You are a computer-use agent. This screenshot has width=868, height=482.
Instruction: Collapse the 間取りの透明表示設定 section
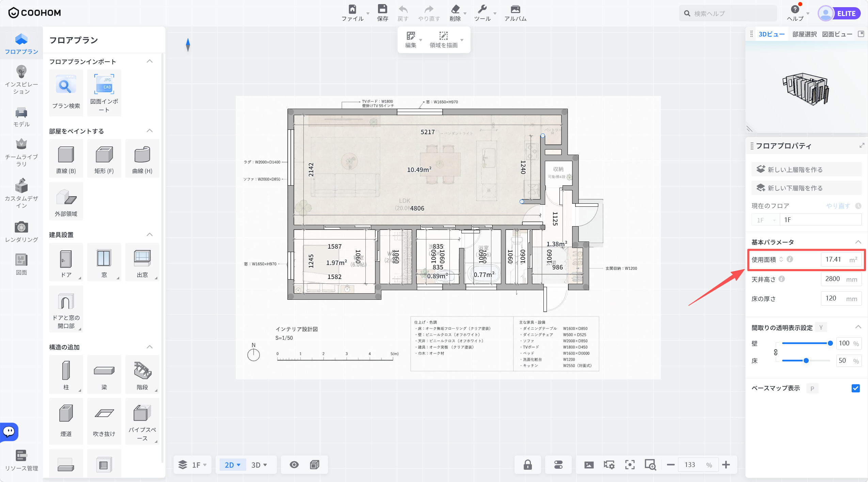pos(858,327)
